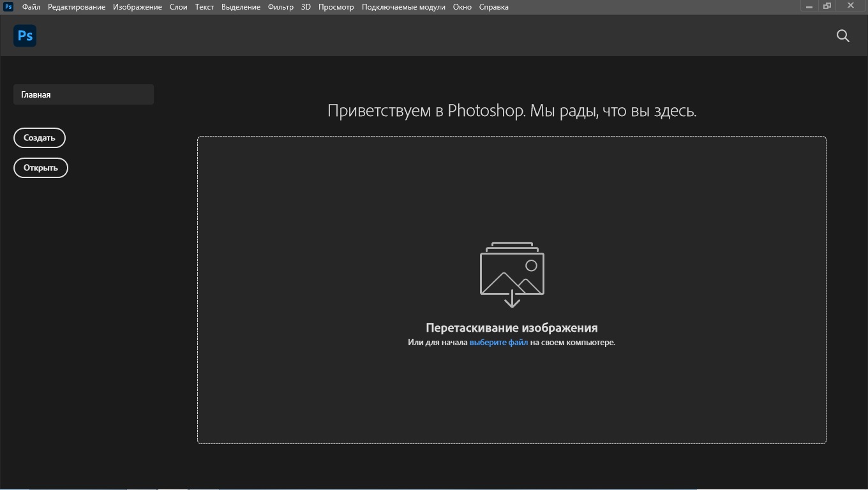Viewport: 868px width, 490px height.
Task: Select the Главная tab in sidebar
Action: coord(84,94)
